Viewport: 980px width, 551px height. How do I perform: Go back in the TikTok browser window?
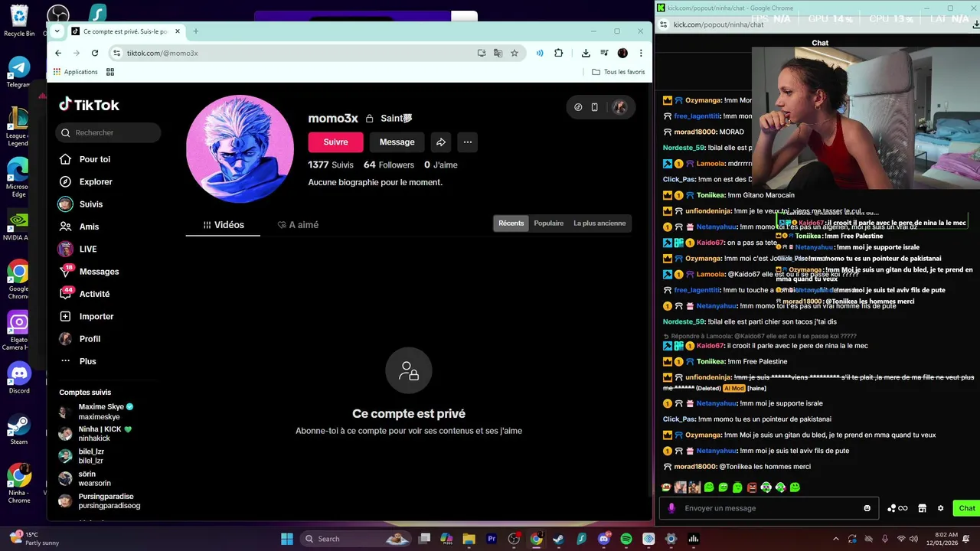[x=58, y=53]
